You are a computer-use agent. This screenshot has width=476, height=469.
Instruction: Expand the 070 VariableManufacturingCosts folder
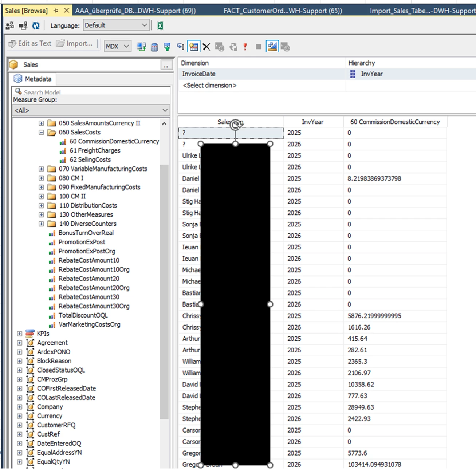41,169
